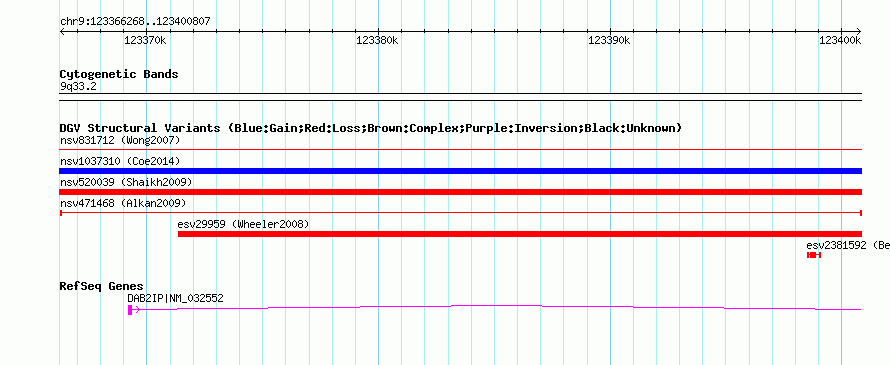This screenshot has width=890, height=365.
Task: Select the thin nsv471468 variant line
Action: tap(460, 213)
